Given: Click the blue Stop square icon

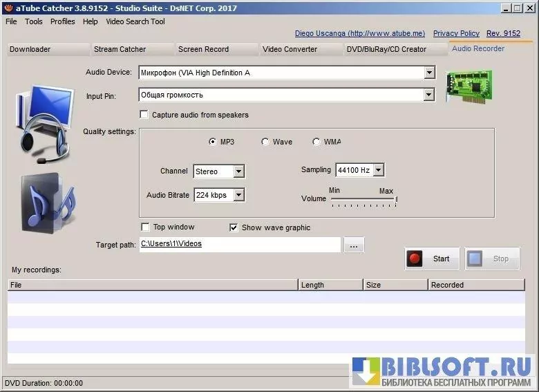Looking at the screenshot, I should point(475,259).
